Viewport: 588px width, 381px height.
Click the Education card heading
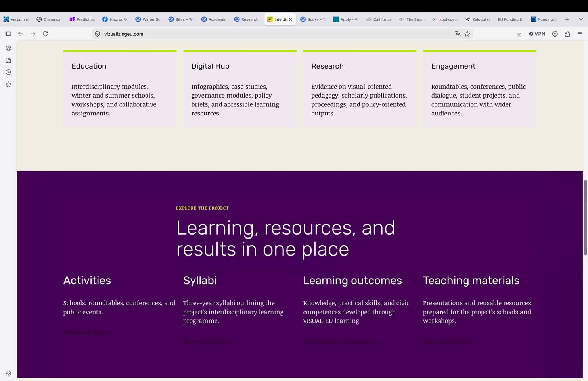[x=89, y=66]
